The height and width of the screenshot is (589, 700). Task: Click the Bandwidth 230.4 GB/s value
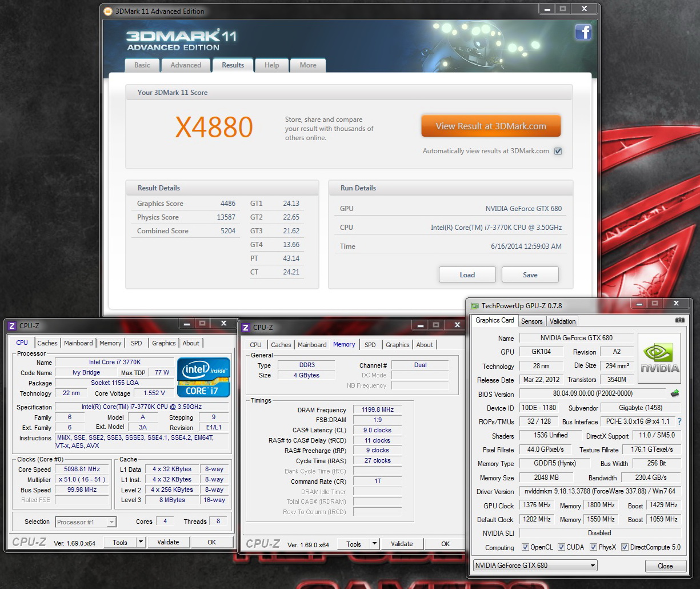click(x=651, y=477)
